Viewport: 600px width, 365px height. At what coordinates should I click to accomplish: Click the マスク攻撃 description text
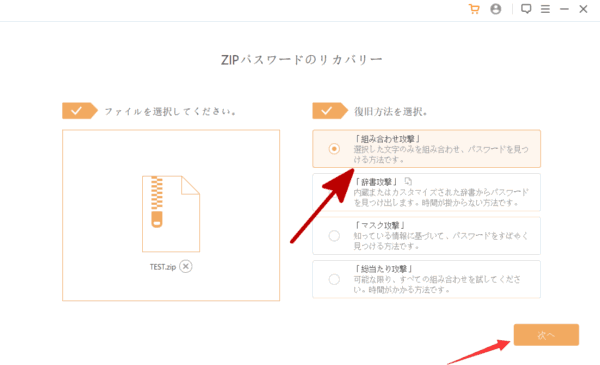(x=440, y=241)
